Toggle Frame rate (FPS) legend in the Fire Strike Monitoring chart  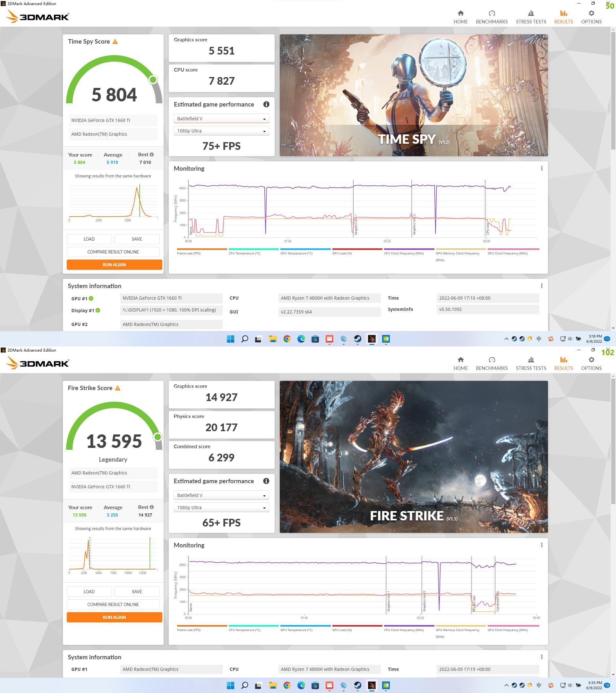202,628
